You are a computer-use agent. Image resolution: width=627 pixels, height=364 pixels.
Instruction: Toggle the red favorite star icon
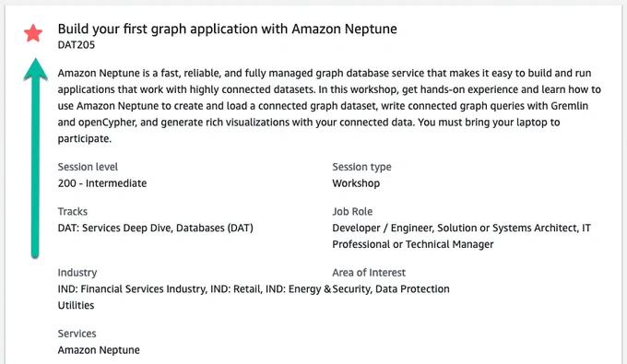click(x=33, y=33)
